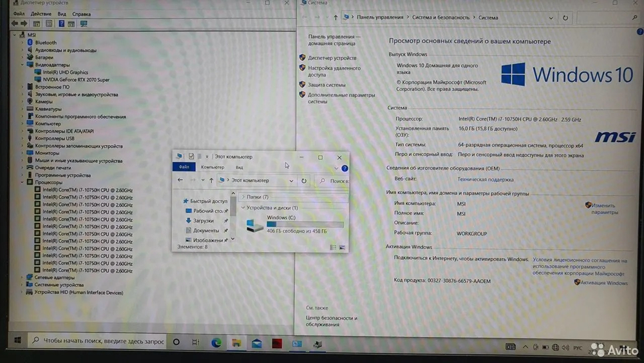The image size is (644, 363).
Task: Expand the Папки (7) group
Action: click(x=243, y=197)
